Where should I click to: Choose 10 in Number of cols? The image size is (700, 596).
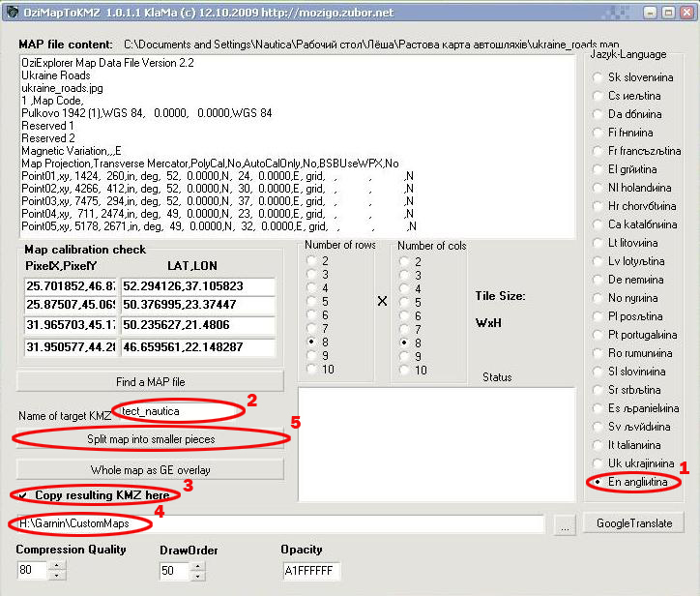(404, 370)
